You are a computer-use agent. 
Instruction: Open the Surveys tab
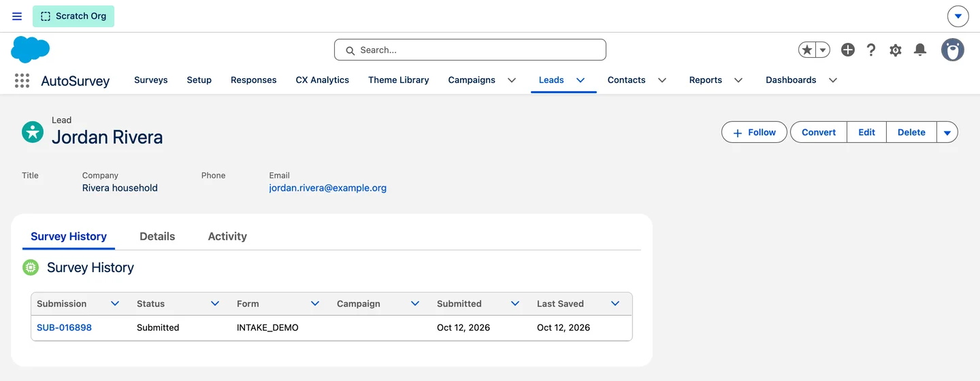pos(151,80)
